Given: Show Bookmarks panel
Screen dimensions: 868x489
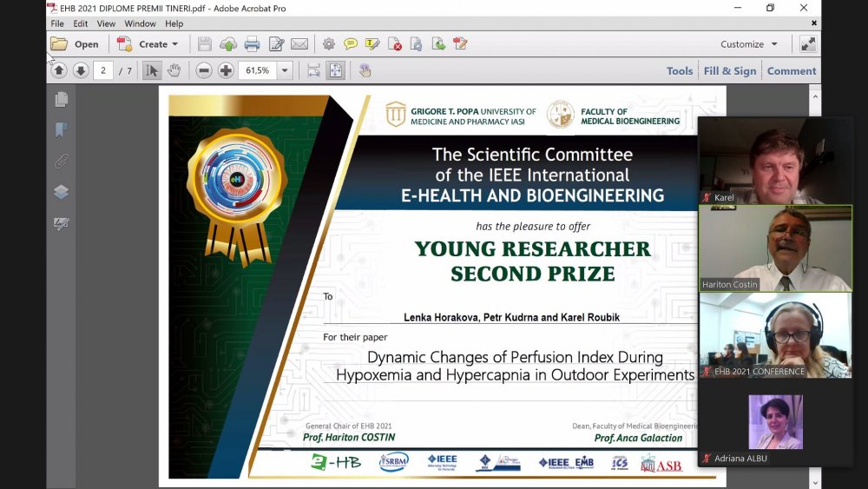Looking at the screenshot, I should coord(62,130).
